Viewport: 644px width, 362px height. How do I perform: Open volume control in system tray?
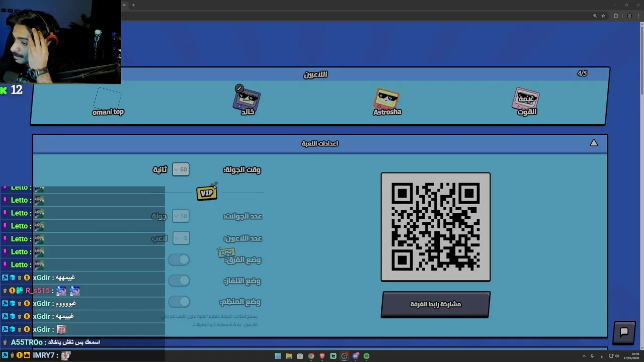tap(617, 356)
